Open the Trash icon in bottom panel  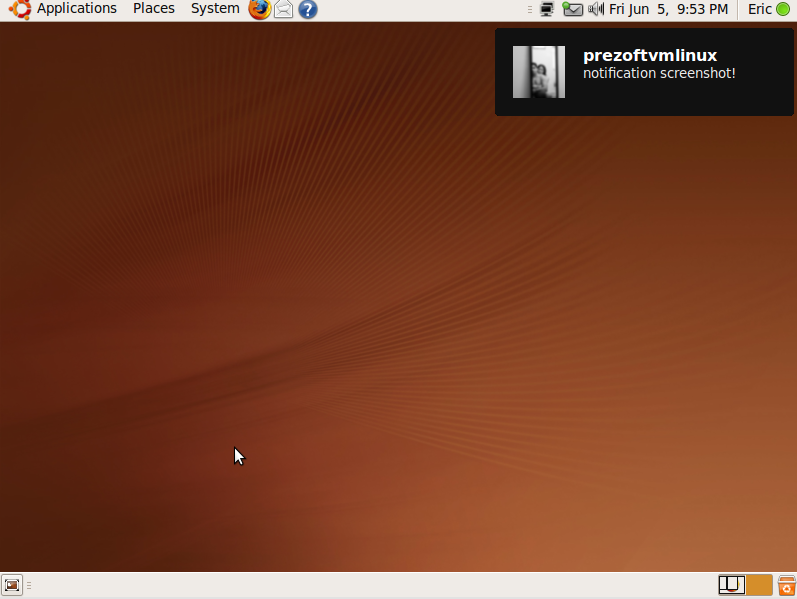click(x=786, y=585)
